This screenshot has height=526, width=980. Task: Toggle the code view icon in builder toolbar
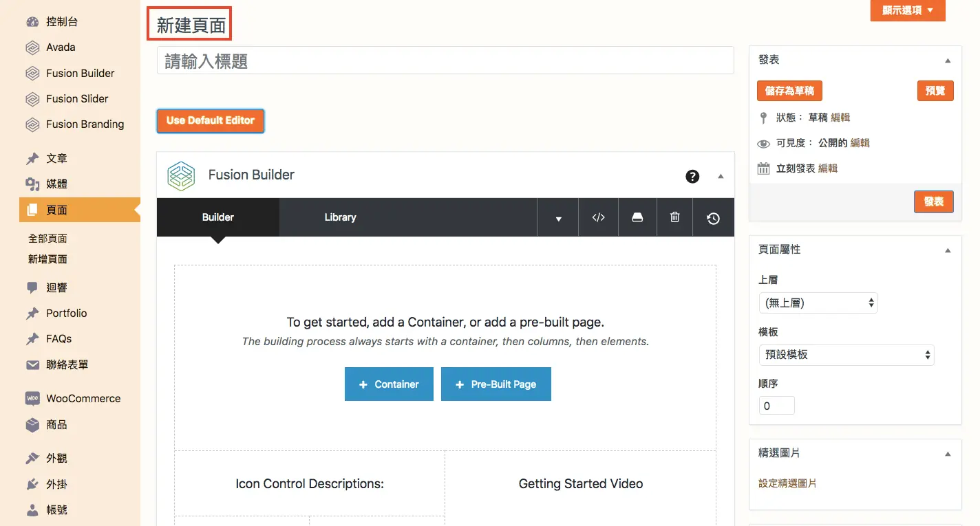(598, 217)
